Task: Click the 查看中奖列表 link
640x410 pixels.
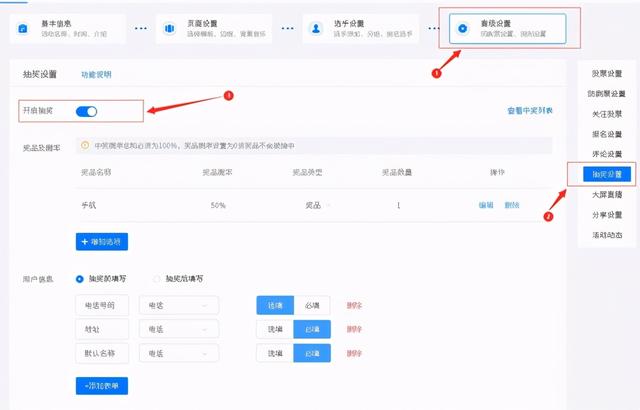Action: pos(530,111)
